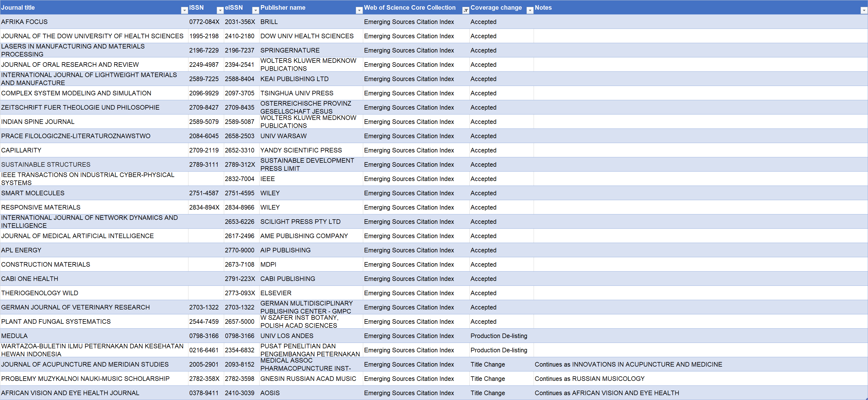Select the AOSIS publisher cell
This screenshot has width=868, height=400.
(x=311, y=393)
